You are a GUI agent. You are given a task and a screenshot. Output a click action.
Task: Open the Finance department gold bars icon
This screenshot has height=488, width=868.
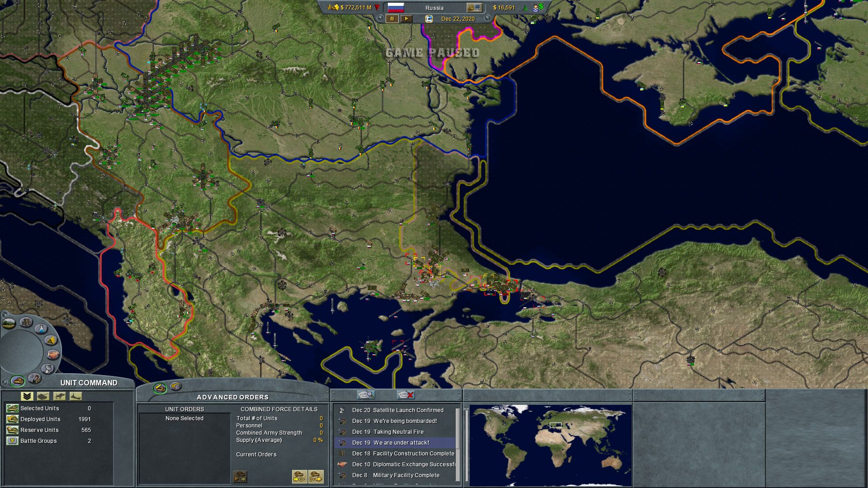[x=51, y=340]
